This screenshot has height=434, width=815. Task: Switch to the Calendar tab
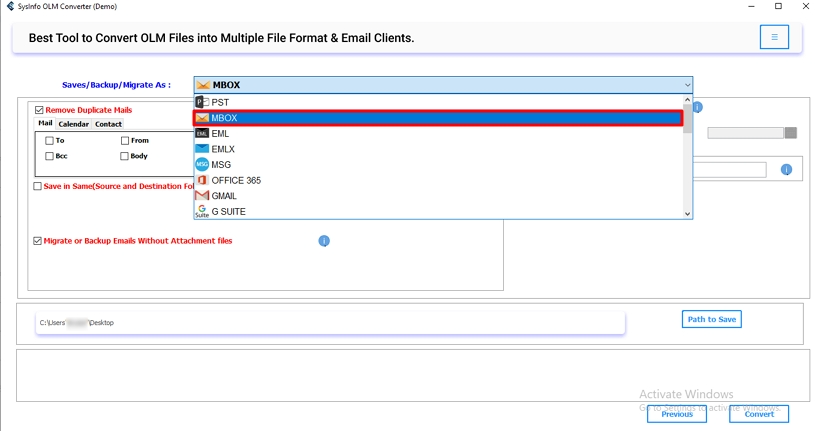click(x=74, y=124)
